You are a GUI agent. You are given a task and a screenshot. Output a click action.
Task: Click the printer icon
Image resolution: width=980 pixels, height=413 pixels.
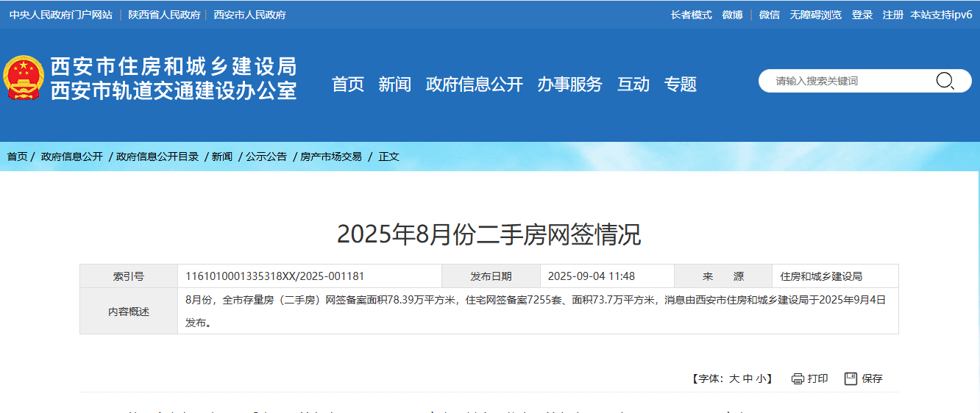[x=798, y=379]
